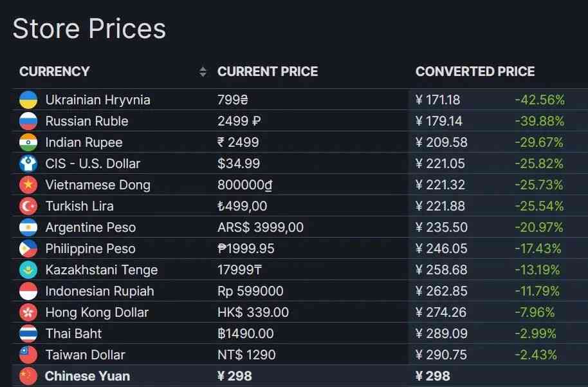This screenshot has height=387, width=588.
Task: Click the NT$ 1290 current price
Action: (x=246, y=355)
